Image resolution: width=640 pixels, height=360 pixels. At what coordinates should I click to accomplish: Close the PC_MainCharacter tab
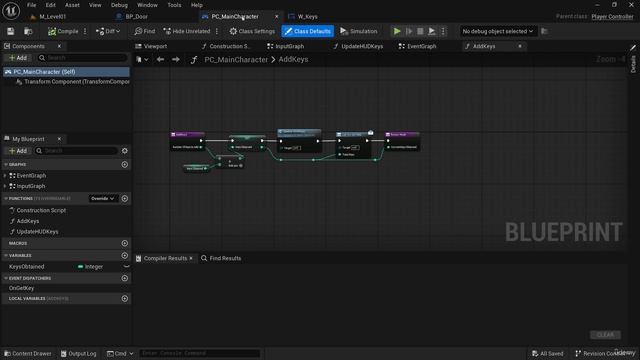276,16
